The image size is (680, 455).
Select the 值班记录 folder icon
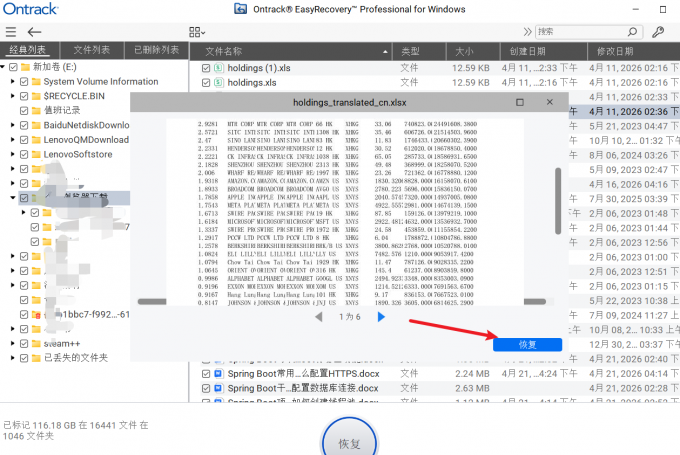coord(36,111)
